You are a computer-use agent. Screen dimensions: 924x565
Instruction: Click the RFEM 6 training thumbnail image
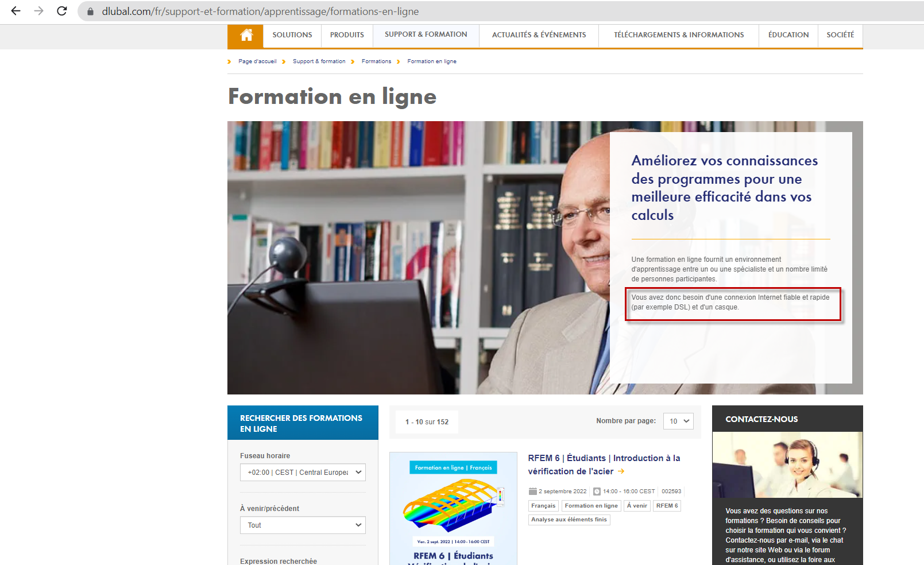pos(453,508)
